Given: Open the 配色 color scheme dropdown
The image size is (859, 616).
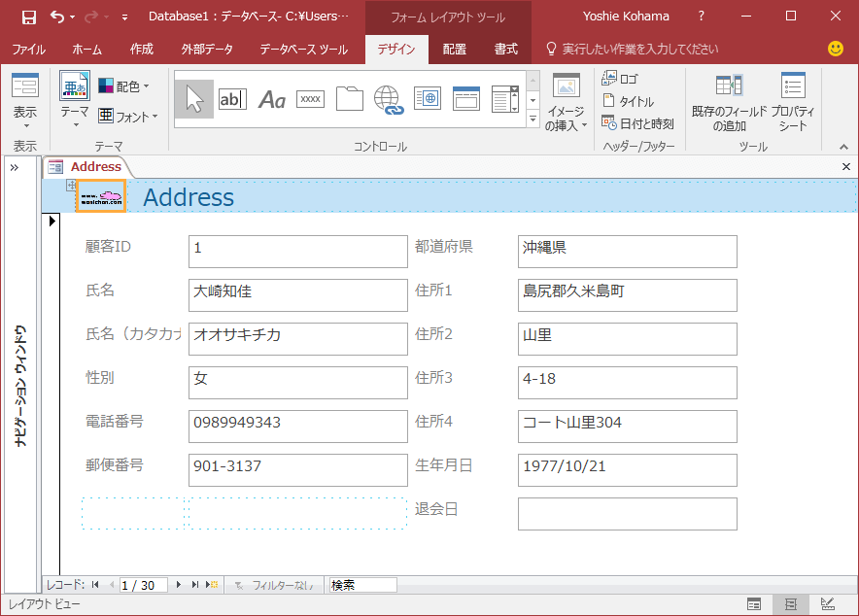Looking at the screenshot, I should (x=123, y=86).
